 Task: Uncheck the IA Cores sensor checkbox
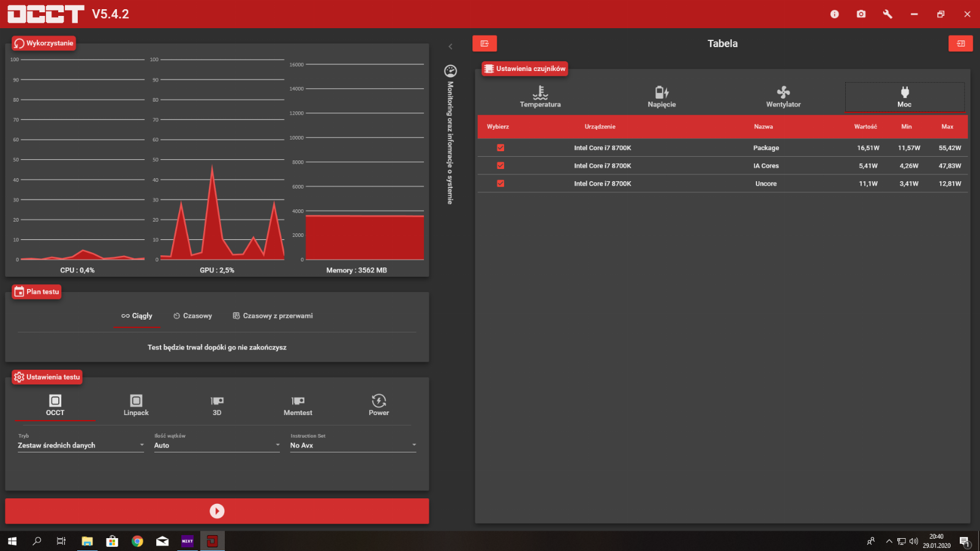point(500,165)
